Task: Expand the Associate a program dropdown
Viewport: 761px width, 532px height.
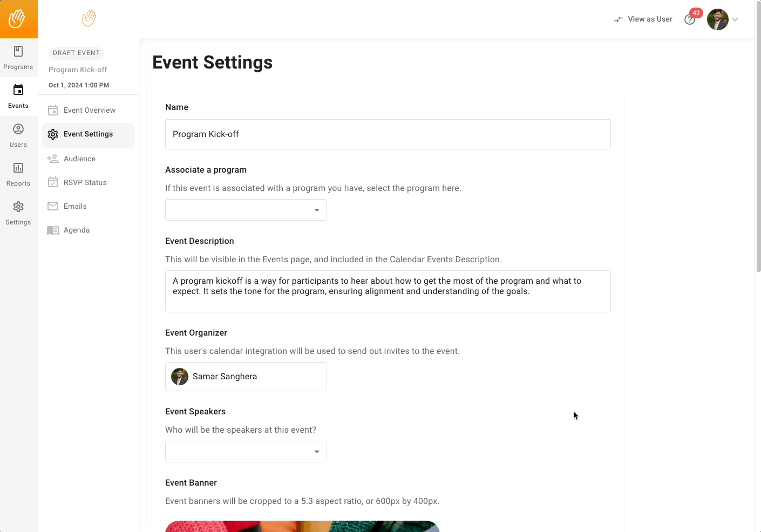Action: [246, 210]
